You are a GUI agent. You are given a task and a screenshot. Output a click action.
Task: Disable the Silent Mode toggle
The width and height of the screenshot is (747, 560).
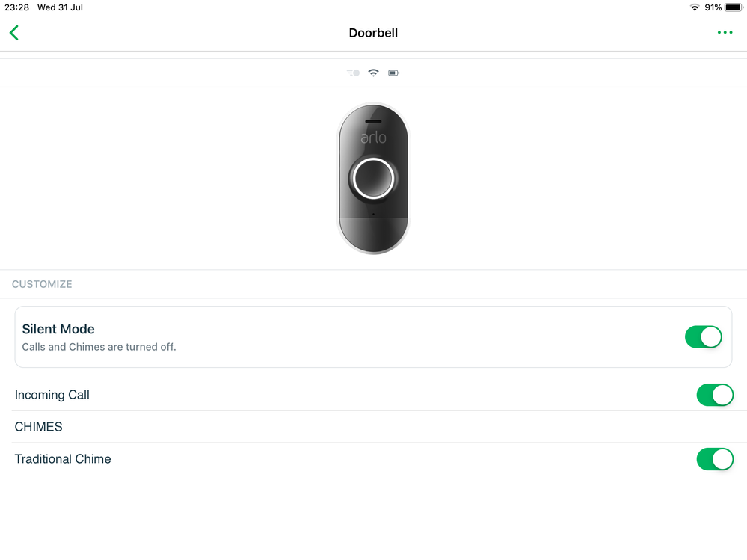[703, 337]
